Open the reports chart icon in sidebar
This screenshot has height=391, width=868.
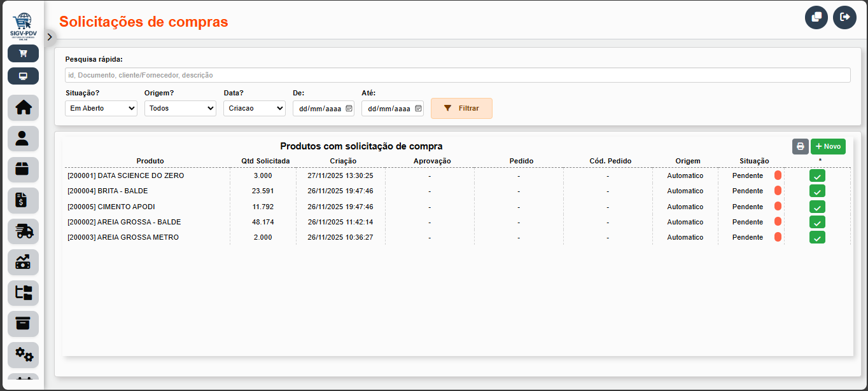coord(23,262)
